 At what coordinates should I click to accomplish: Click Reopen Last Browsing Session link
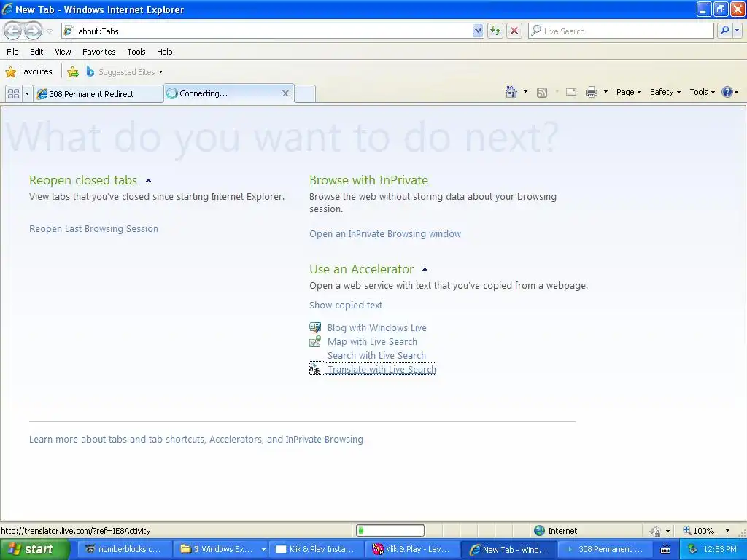click(x=93, y=228)
